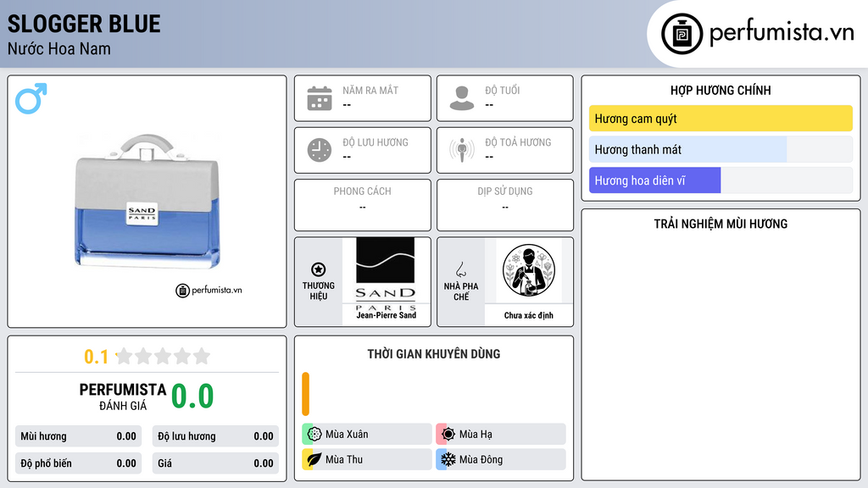
Task: Click the nose icon above Nhà pha chế
Action: pos(460,269)
